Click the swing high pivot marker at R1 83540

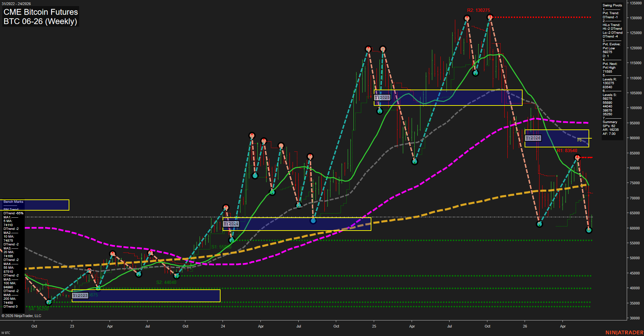click(x=577, y=157)
